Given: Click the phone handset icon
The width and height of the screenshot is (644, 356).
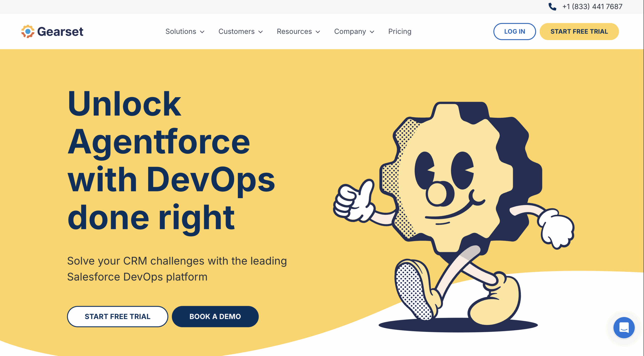Looking at the screenshot, I should tap(552, 7).
